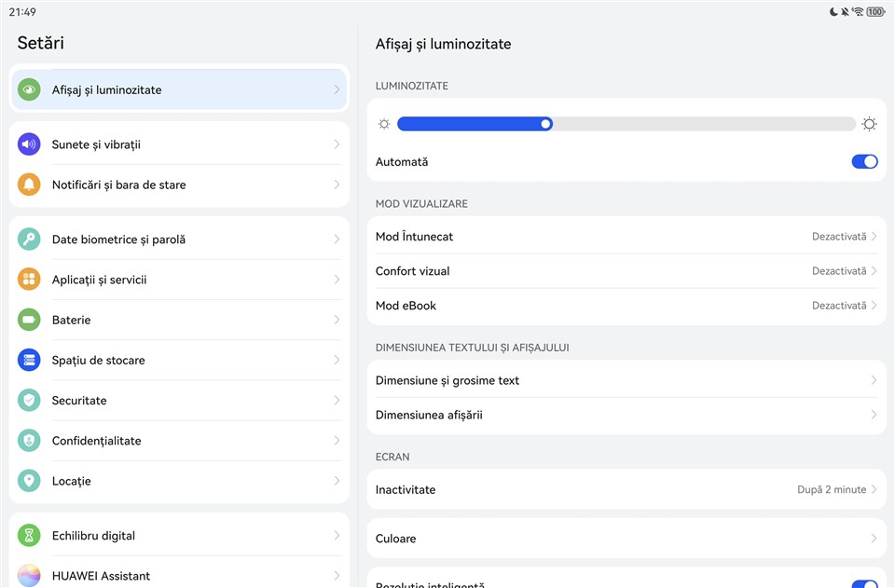Click the Echilibru digital hourglass icon

pos(29,536)
